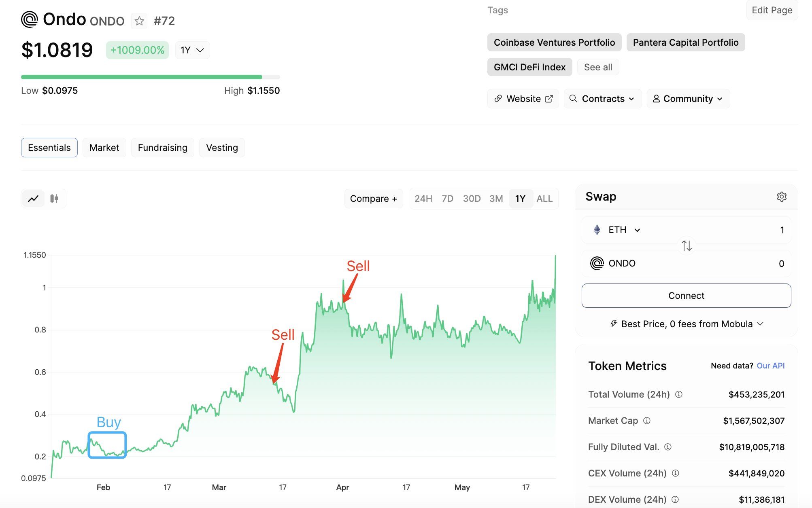Select the ALL chart timeframe

[544, 199]
